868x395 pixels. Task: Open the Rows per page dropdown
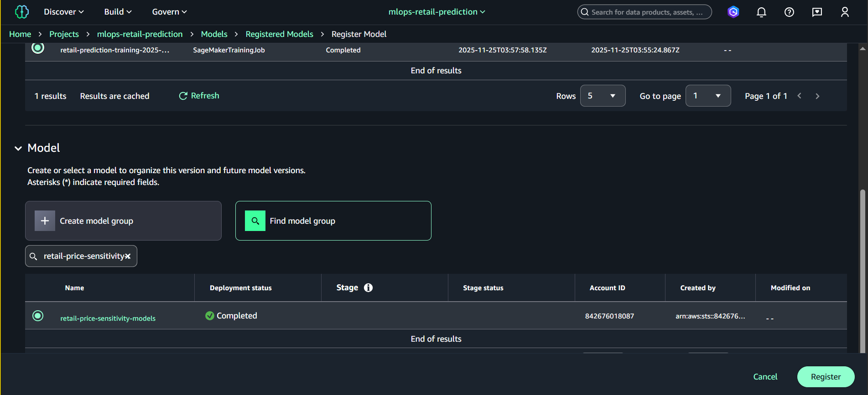point(603,96)
